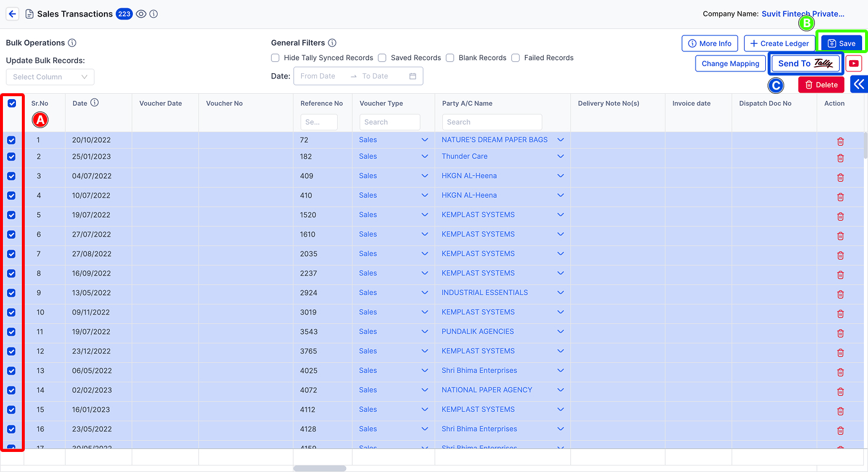868x472 pixels.
Task: Deselect row 14 checkbox
Action: click(x=11, y=390)
